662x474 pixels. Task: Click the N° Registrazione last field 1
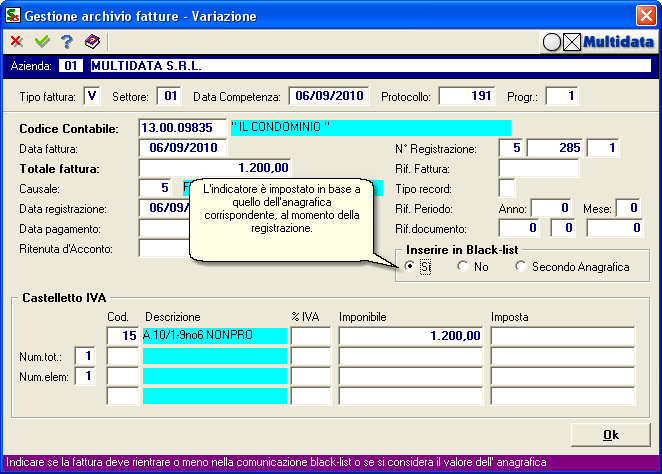(603, 148)
